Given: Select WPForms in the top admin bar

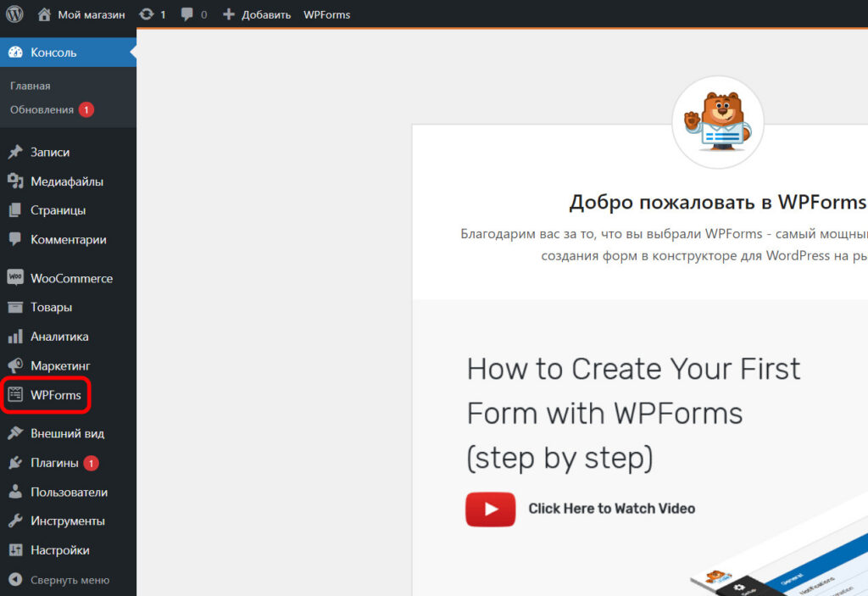Looking at the screenshot, I should (x=326, y=14).
